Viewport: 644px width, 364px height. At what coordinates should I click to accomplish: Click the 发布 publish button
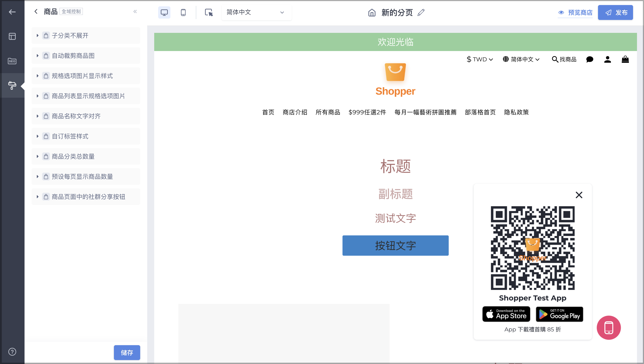click(x=616, y=12)
